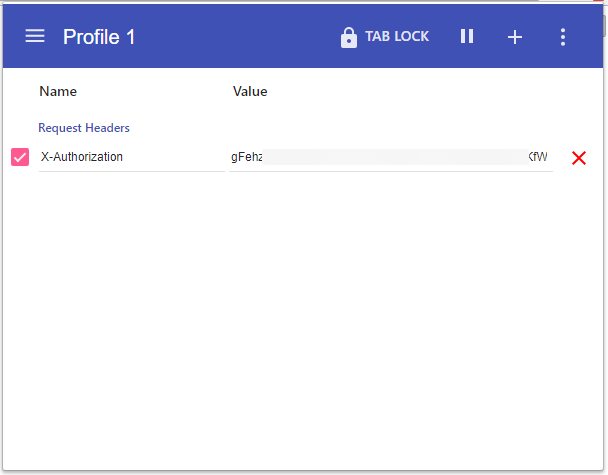The width and height of the screenshot is (608, 475).
Task: Click the empty white area below the header row
Action: pos(300,320)
